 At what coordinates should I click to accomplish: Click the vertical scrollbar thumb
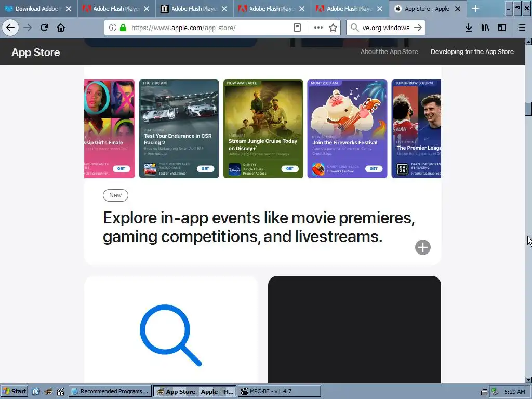click(x=528, y=109)
